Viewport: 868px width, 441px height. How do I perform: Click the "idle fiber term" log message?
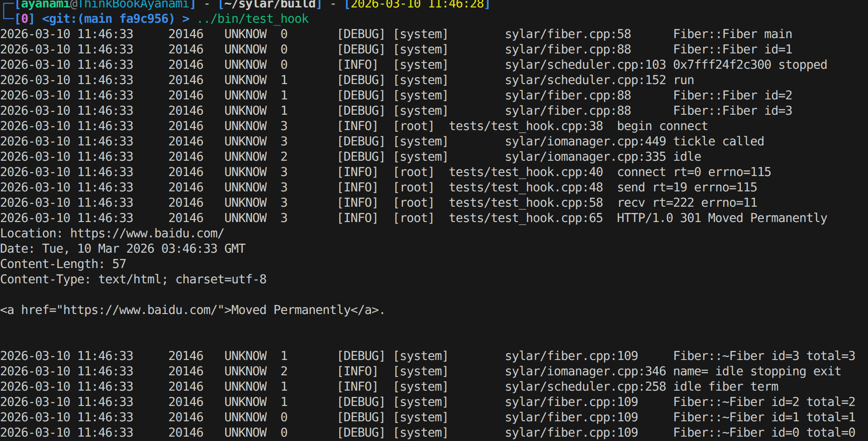[726, 387]
